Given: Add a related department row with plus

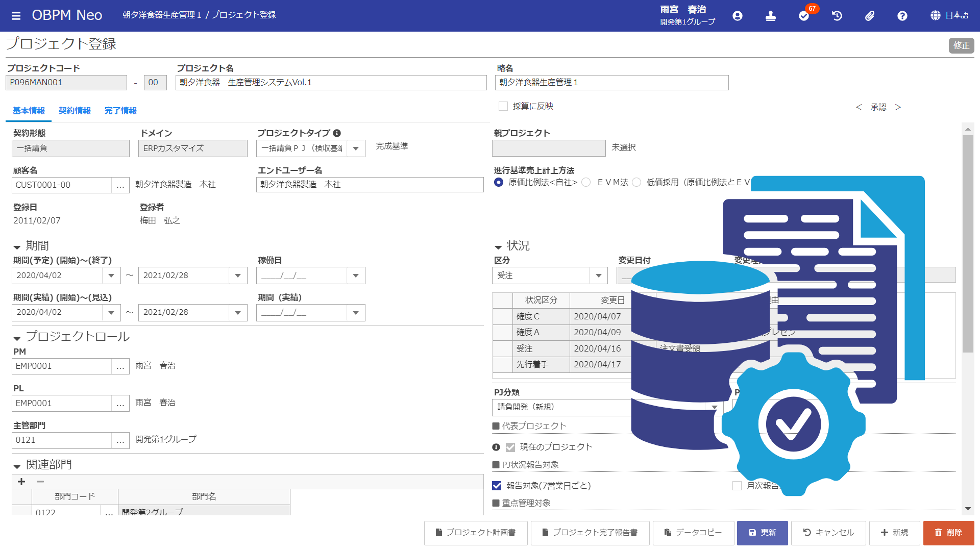Looking at the screenshot, I should (21, 482).
